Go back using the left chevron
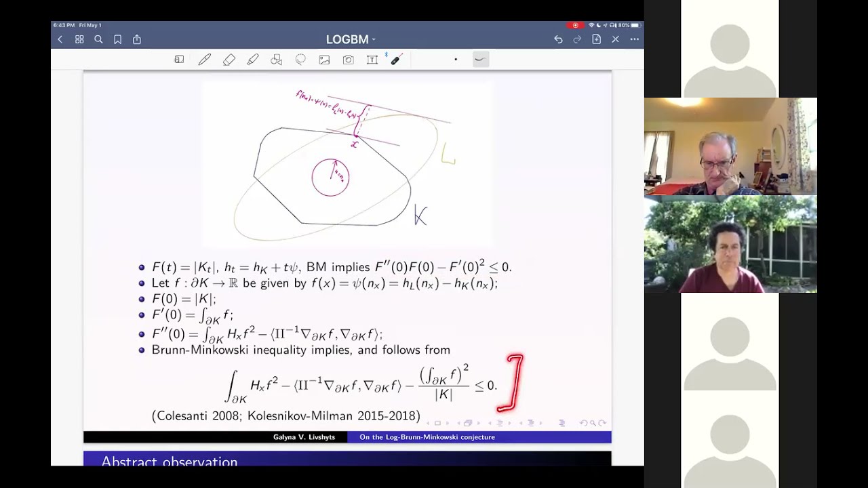This screenshot has height=488, width=868. pos(60,39)
